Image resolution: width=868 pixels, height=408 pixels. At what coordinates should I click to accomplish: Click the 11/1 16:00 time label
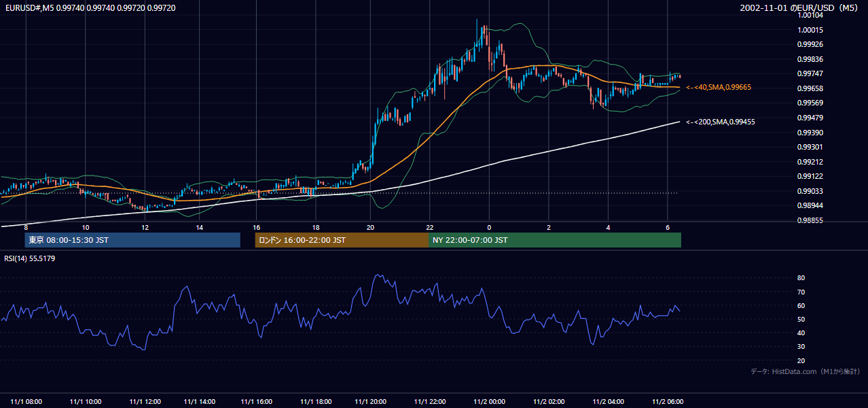(257, 402)
